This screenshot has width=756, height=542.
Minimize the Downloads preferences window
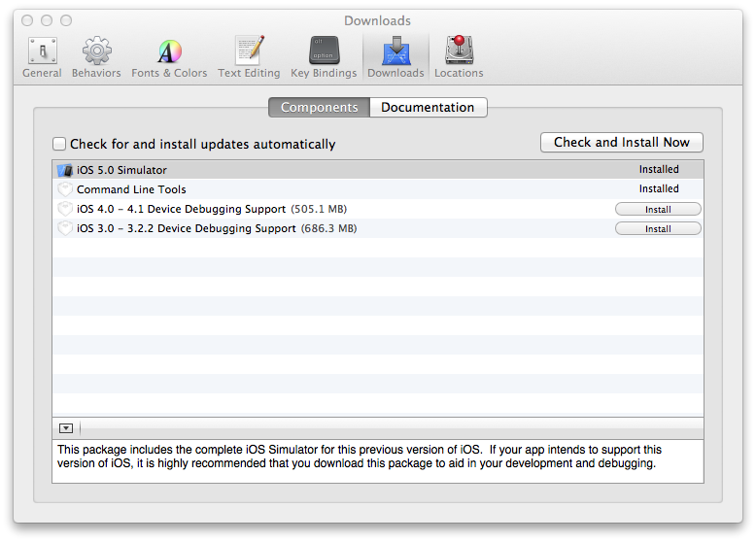(47, 20)
